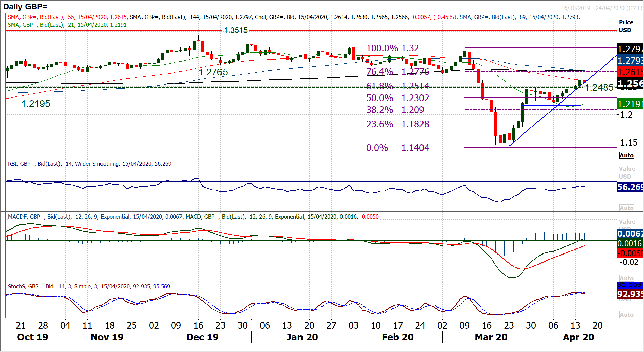
Task: Click the 'Oct 19' month label
Action: [33, 337]
